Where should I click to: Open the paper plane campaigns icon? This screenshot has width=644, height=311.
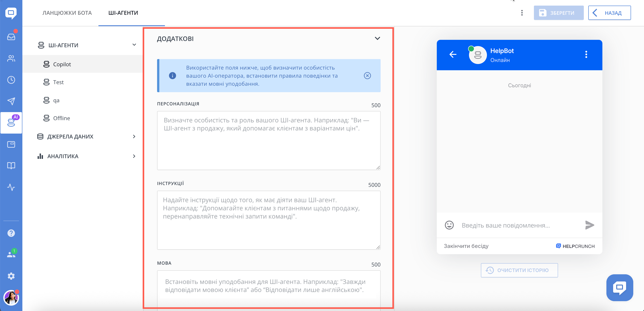click(11, 101)
